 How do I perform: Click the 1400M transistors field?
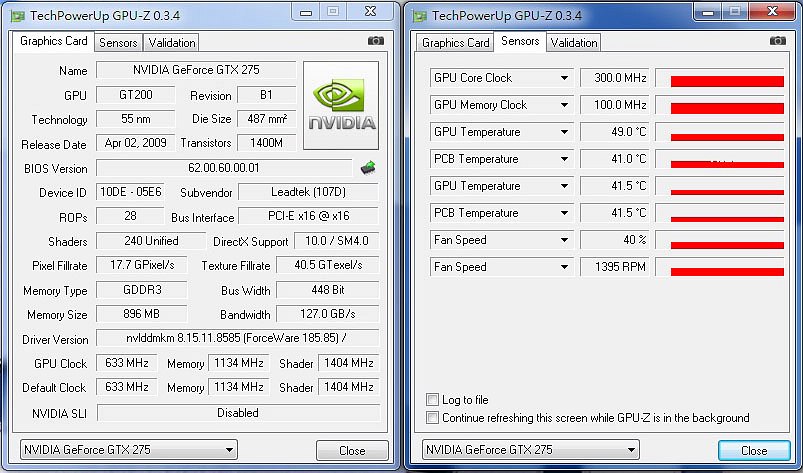click(x=267, y=143)
